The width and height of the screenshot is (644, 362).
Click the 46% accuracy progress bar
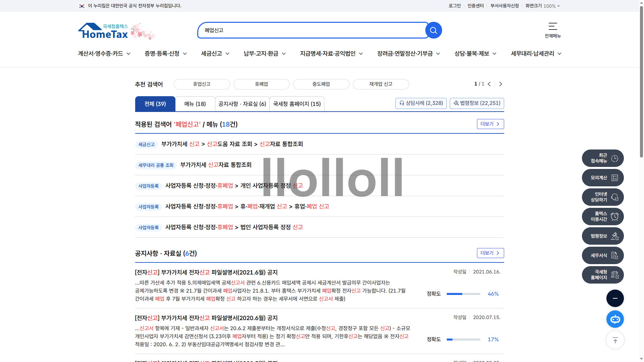click(x=463, y=294)
